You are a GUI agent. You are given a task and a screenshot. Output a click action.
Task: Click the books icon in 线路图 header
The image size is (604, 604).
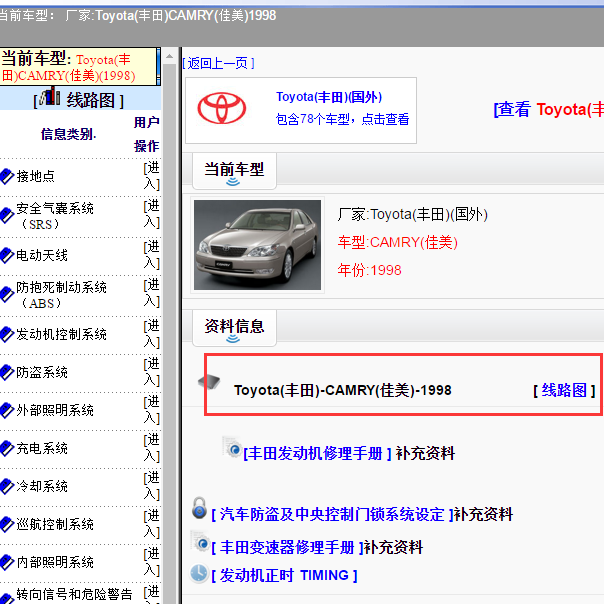coord(51,96)
